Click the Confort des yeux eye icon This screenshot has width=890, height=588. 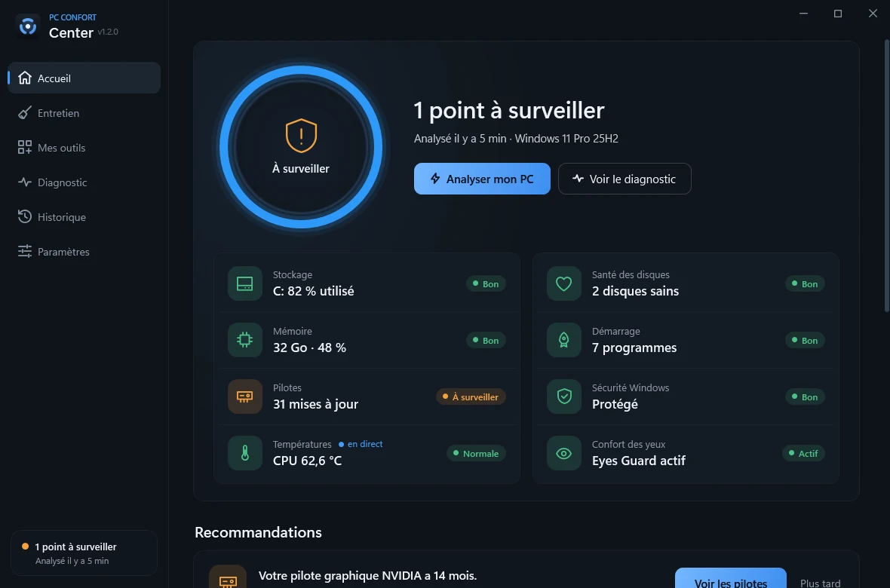(x=563, y=453)
